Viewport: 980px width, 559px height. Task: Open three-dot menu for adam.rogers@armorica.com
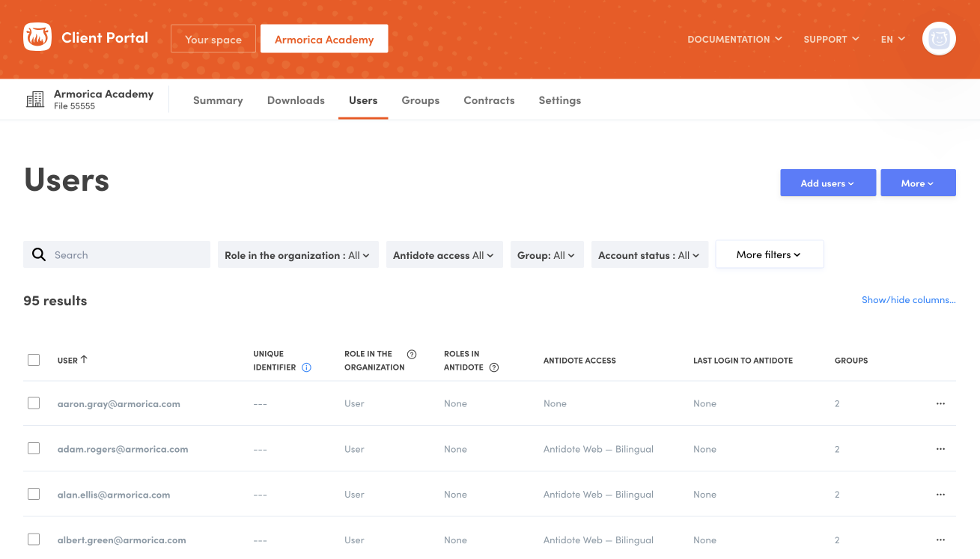click(x=940, y=449)
